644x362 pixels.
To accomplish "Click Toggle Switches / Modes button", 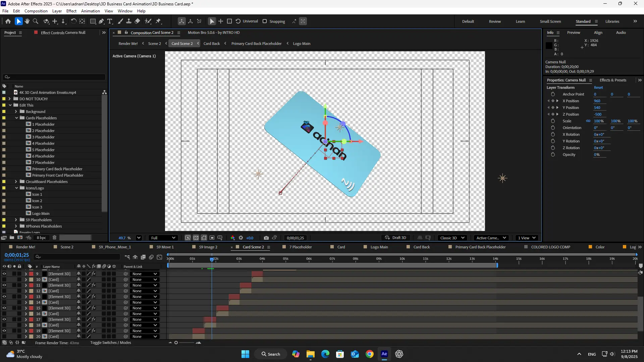I will coord(110,343).
